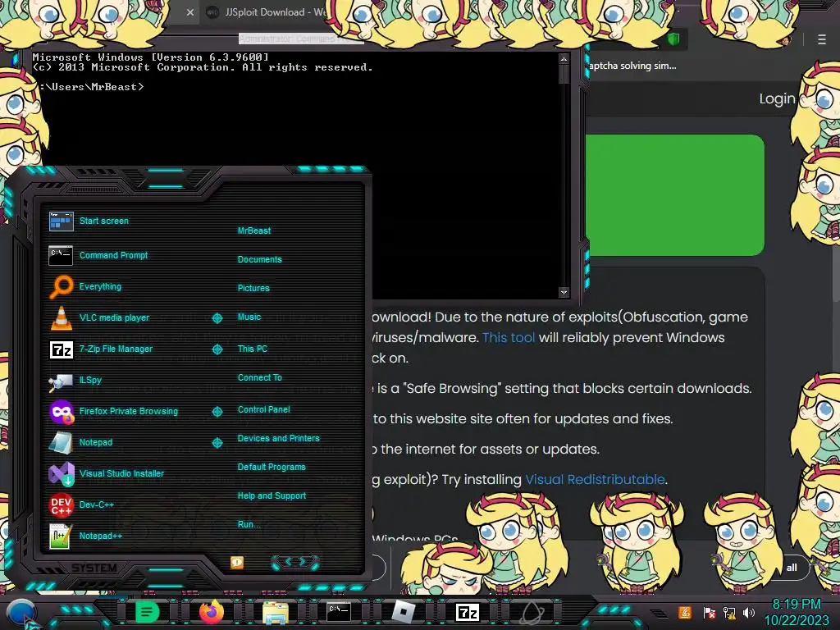Click green shield extension icon in browser
This screenshot has height=630, width=840.
pyautogui.click(x=674, y=39)
